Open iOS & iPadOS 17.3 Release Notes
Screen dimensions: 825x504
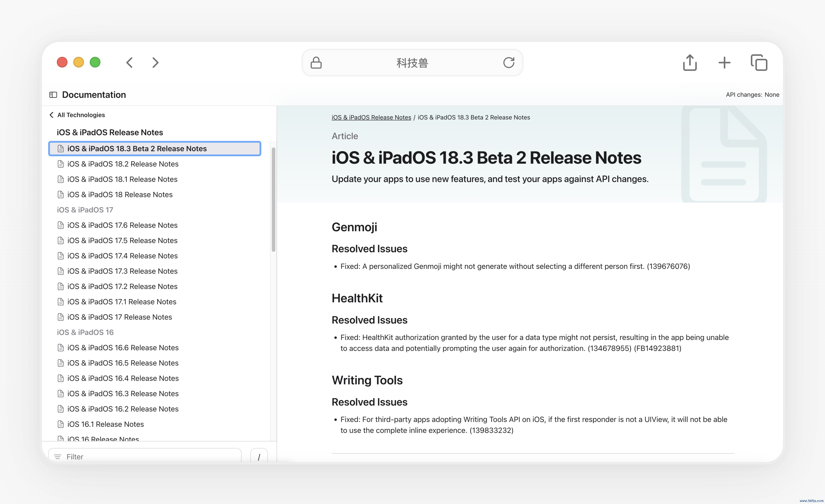click(x=122, y=271)
